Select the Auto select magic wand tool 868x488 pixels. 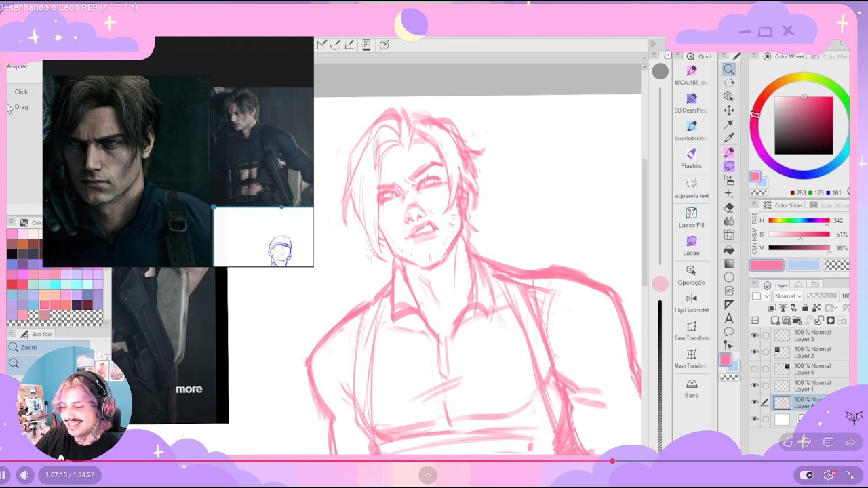729,124
